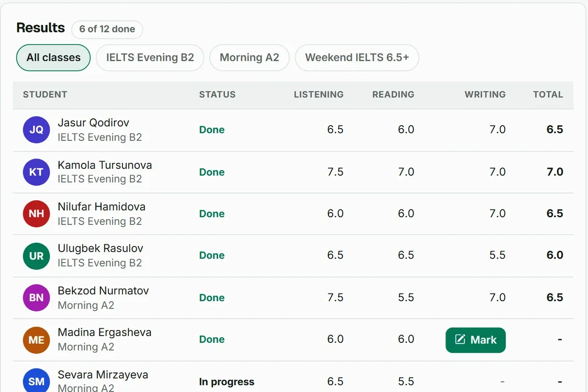Click Madina Ergasheva's listening score 6.0
The width and height of the screenshot is (588, 392).
tap(335, 340)
